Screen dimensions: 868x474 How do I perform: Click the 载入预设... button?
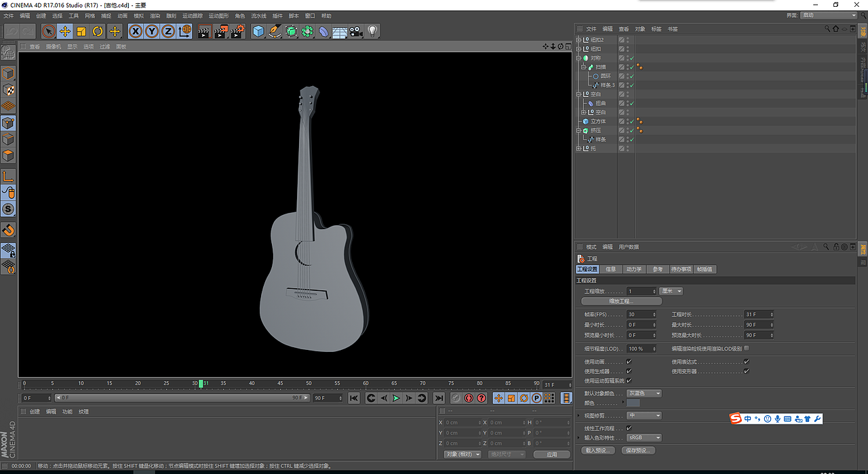pos(599,450)
